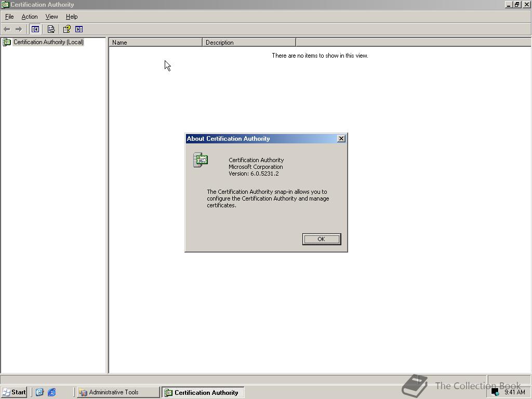Click the Export List toolbar icon
Image resolution: width=532 pixels, height=399 pixels.
click(x=51, y=29)
